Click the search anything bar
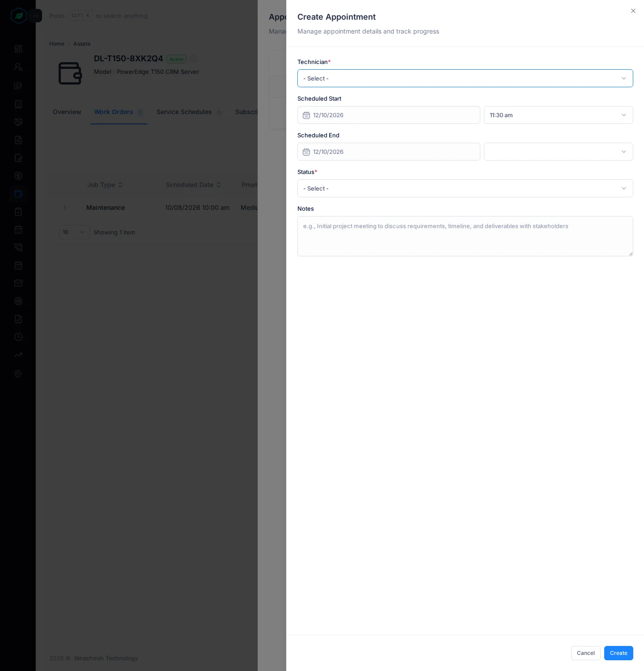This screenshot has width=644, height=671. [x=98, y=16]
